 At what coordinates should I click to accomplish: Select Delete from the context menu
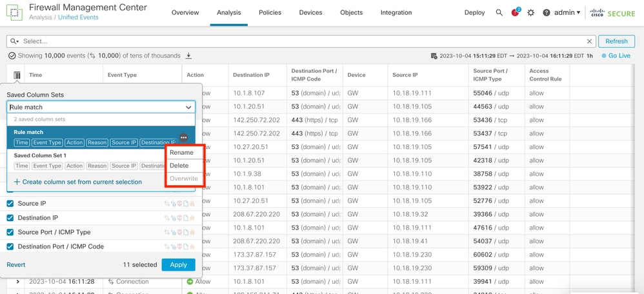[x=179, y=166]
